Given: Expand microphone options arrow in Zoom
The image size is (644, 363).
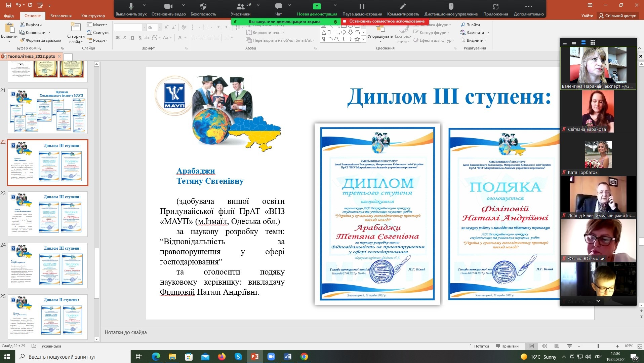Looking at the screenshot, I should 144,5.
